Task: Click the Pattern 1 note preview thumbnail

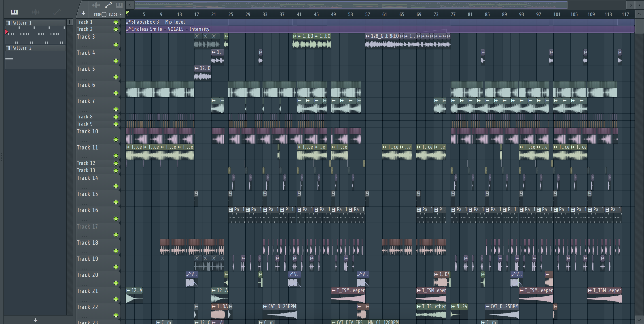Action: pos(35,35)
